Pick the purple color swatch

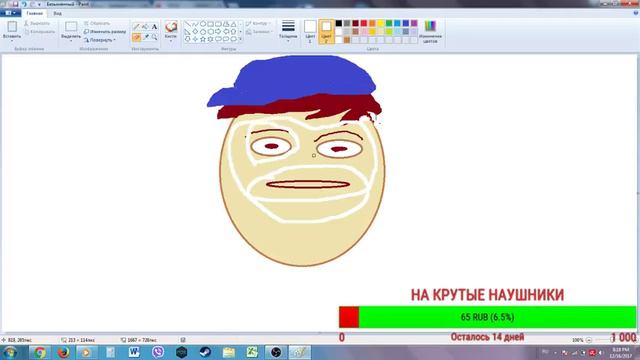(414, 23)
